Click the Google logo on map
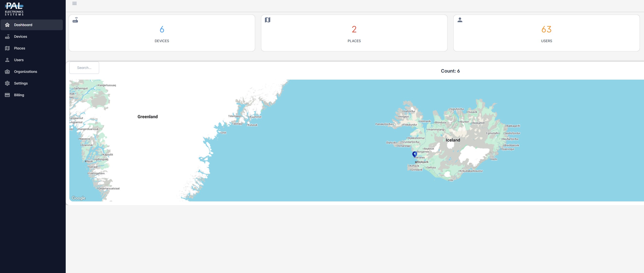Viewport: 644px width, 273px height. 78,198
